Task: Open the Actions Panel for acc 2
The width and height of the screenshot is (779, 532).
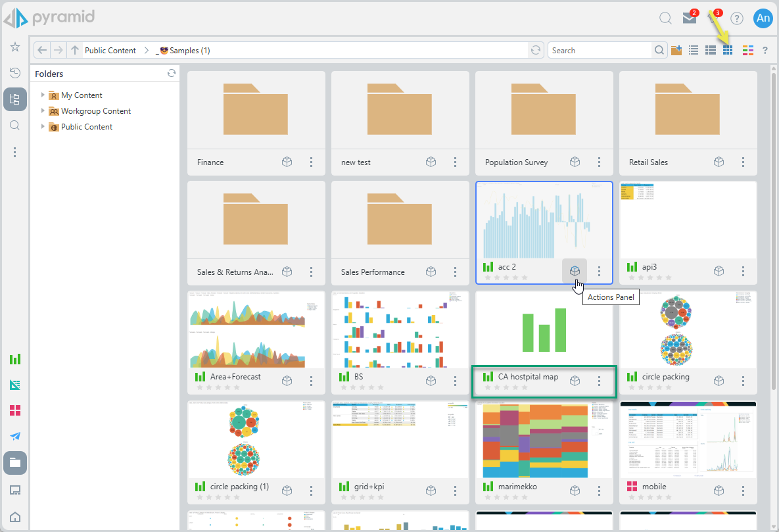Action: point(574,270)
